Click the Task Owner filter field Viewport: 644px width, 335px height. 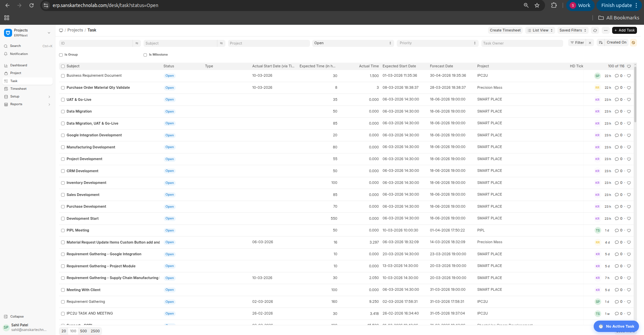click(522, 43)
